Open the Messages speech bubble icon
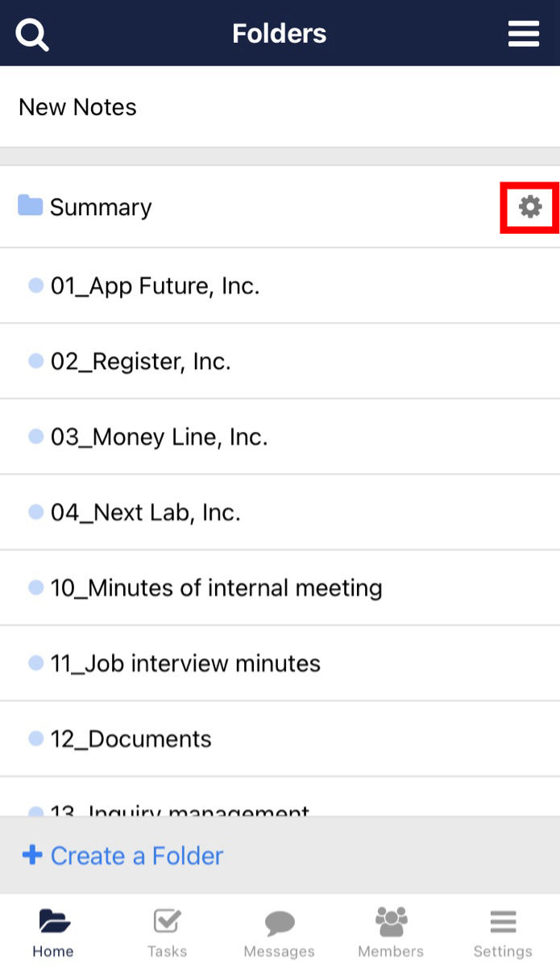Viewport: 560px width, 967px height. point(279,921)
